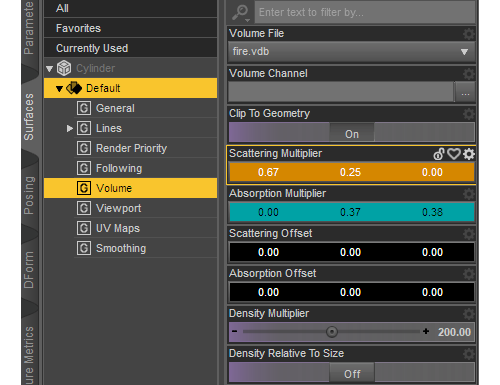Open the search filter options dropdown arrow
Viewport: 500px width, 385px height.
point(247,20)
